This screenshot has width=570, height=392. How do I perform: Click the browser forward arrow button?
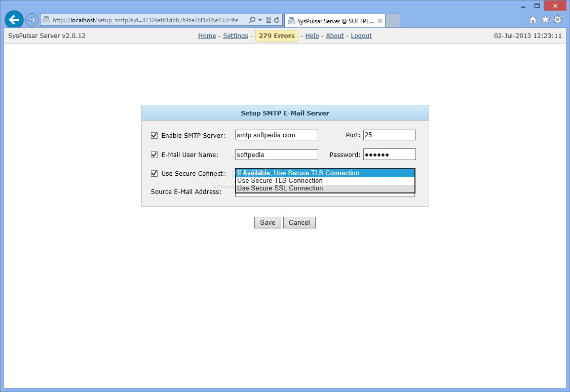click(x=32, y=20)
